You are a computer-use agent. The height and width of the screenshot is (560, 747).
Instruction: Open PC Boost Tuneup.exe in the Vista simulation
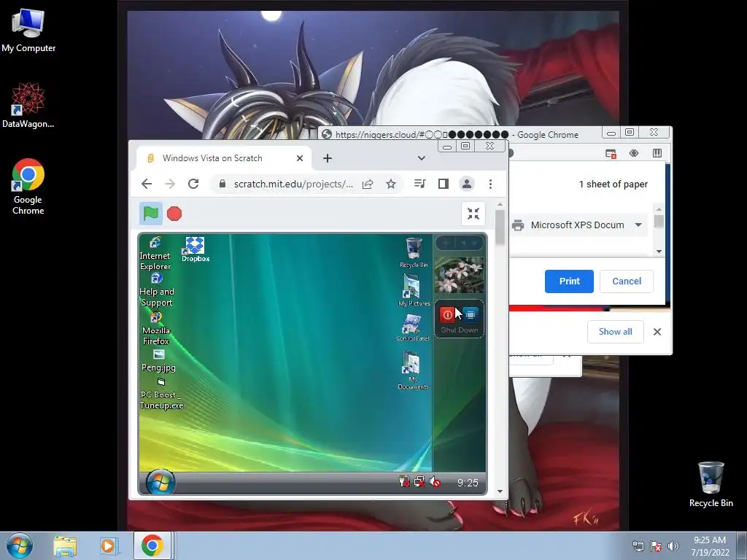[161, 394]
